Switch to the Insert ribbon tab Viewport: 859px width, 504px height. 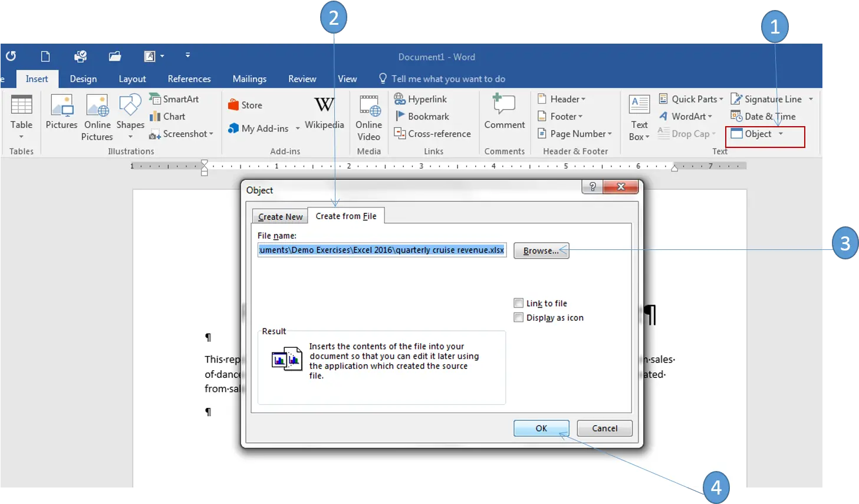(x=37, y=79)
